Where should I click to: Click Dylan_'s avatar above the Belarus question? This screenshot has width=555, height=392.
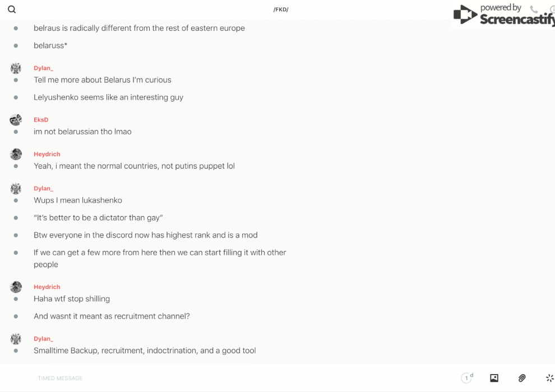16,68
